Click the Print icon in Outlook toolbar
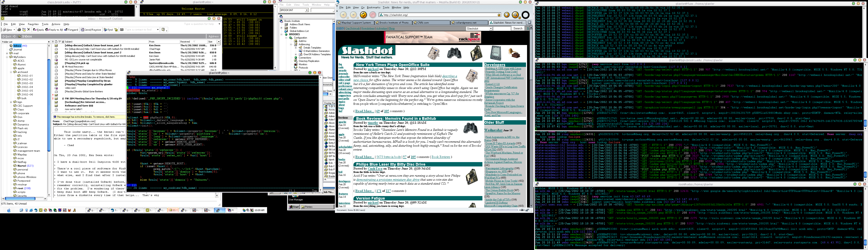This screenshot has width=868, height=250. click(20, 30)
